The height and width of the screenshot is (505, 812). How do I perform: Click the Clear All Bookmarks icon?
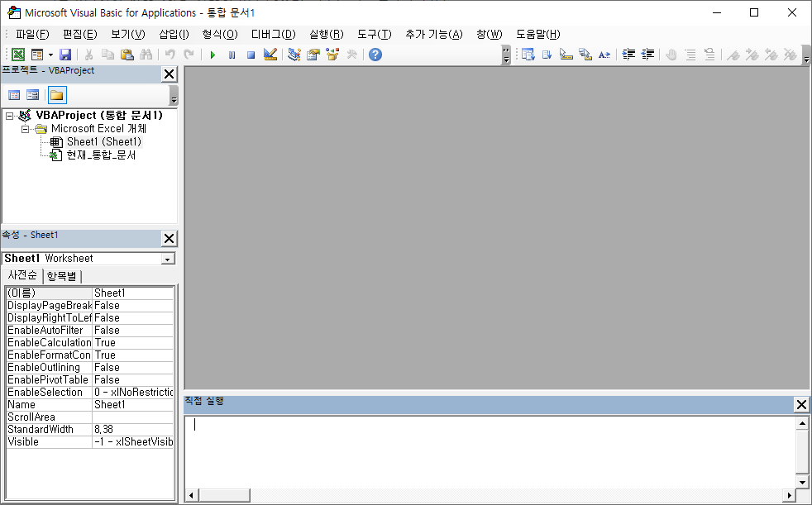pyautogui.click(x=791, y=55)
